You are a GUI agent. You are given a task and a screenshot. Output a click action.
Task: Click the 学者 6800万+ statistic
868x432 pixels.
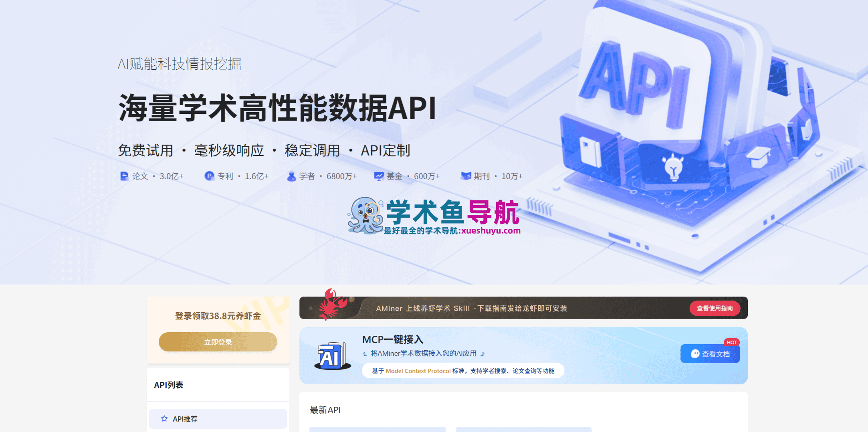click(x=322, y=176)
